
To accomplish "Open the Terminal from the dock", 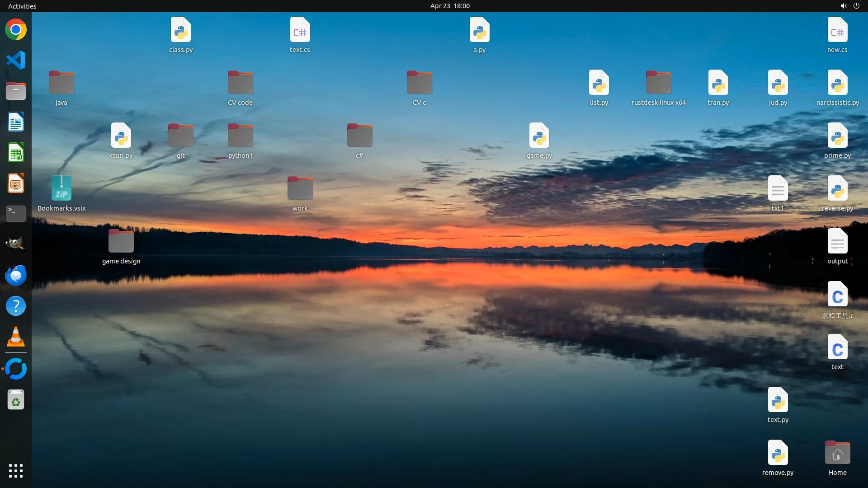I will [16, 213].
